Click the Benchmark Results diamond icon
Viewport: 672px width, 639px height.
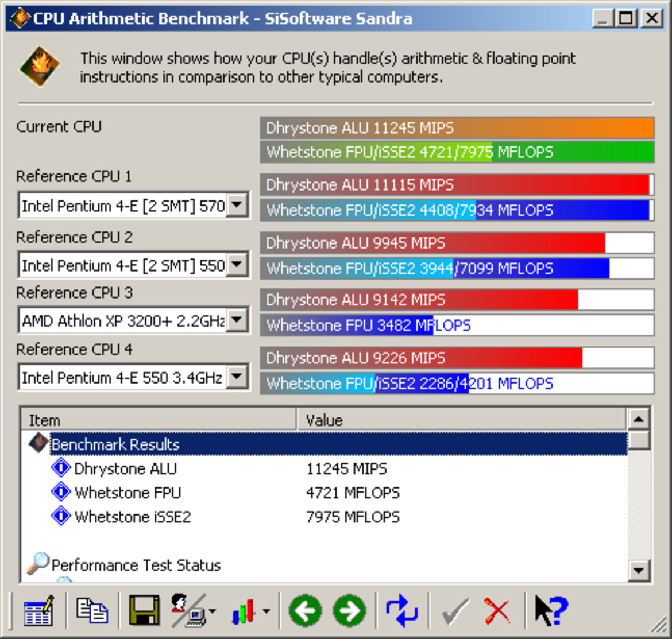38,443
